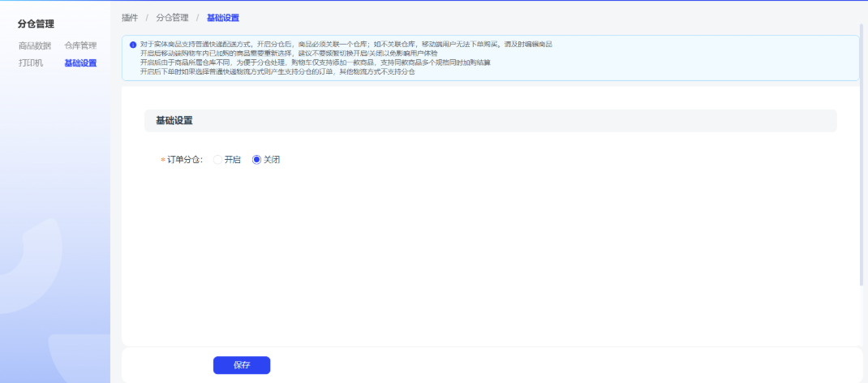Click the 开启 option label text
This screenshot has height=383, width=868.
(x=233, y=160)
